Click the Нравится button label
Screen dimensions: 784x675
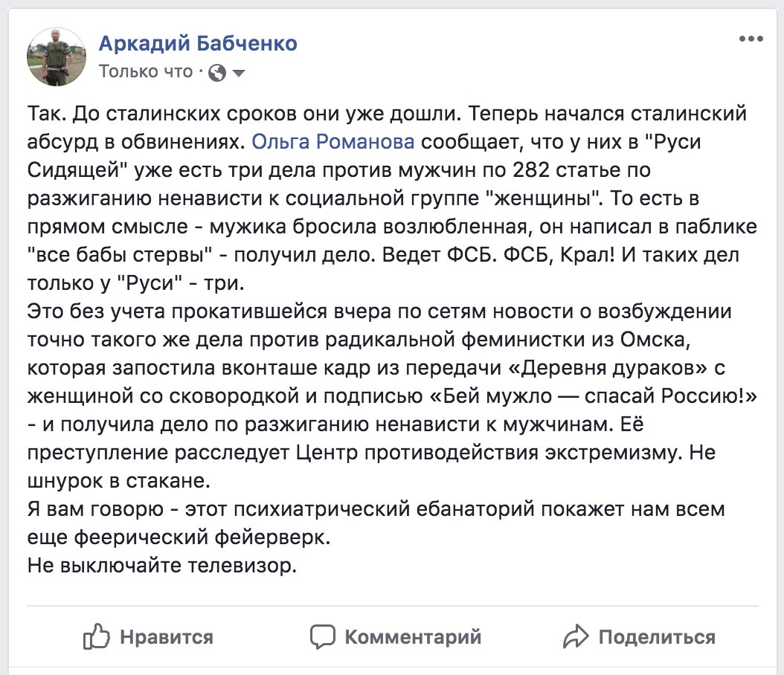tap(167, 637)
